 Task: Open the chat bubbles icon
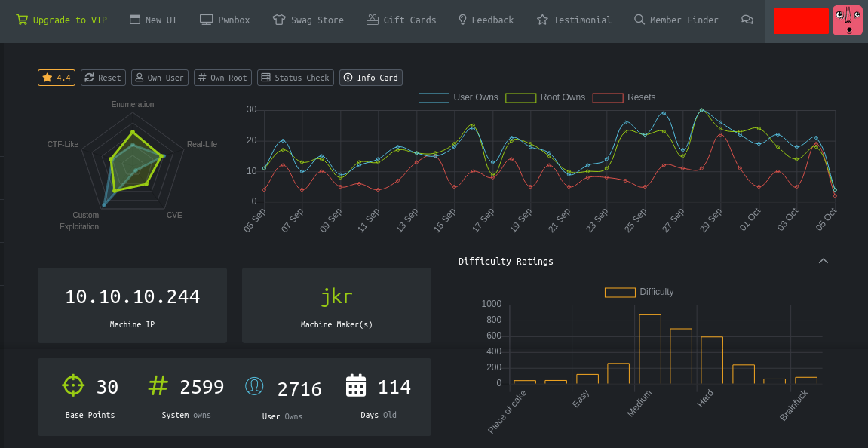747,20
